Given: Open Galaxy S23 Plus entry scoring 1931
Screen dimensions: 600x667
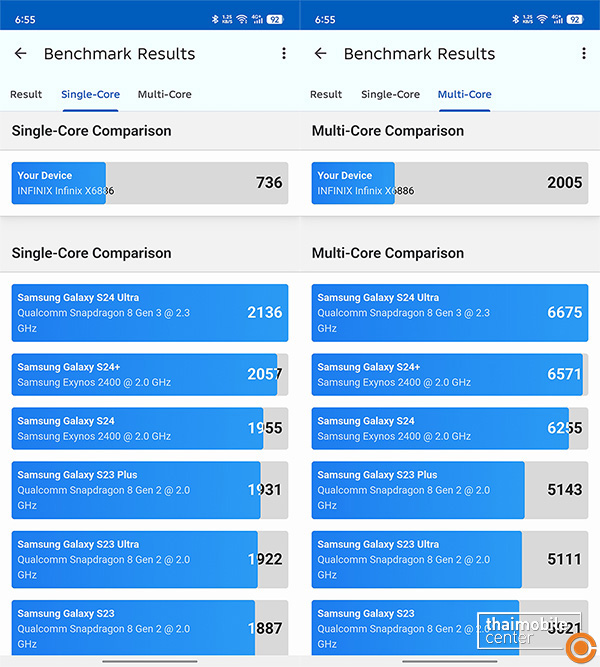Looking at the screenshot, I should (150, 490).
